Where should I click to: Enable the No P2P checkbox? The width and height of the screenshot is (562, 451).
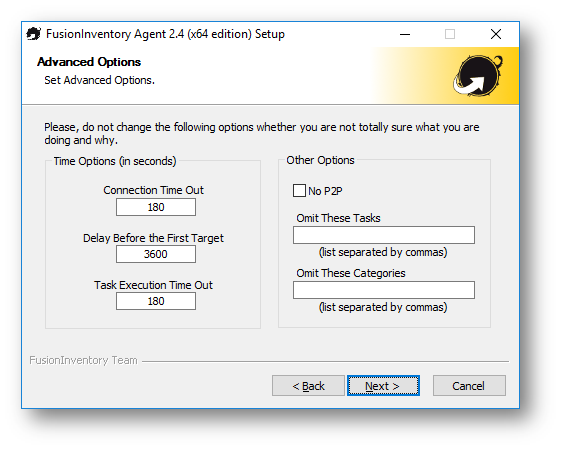pyautogui.click(x=299, y=191)
